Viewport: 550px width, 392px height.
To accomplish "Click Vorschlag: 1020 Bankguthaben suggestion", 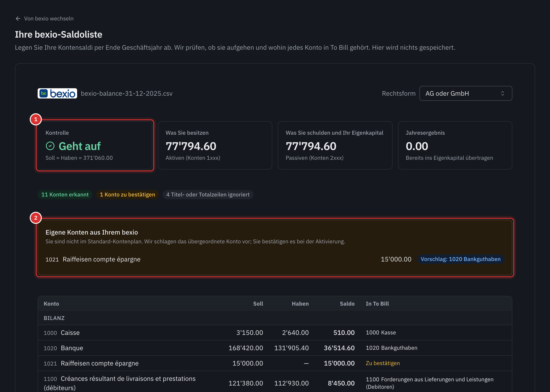I will point(460,259).
